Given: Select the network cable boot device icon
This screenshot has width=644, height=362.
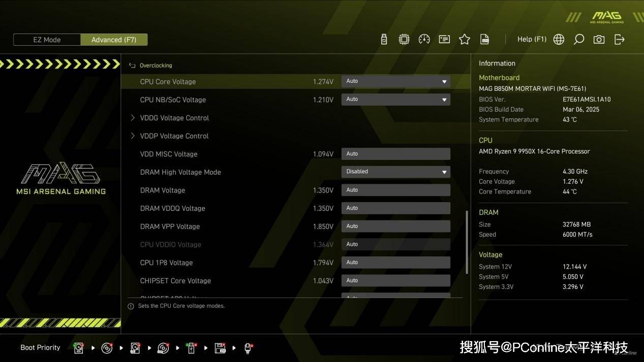Looking at the screenshot, I should (x=249, y=348).
